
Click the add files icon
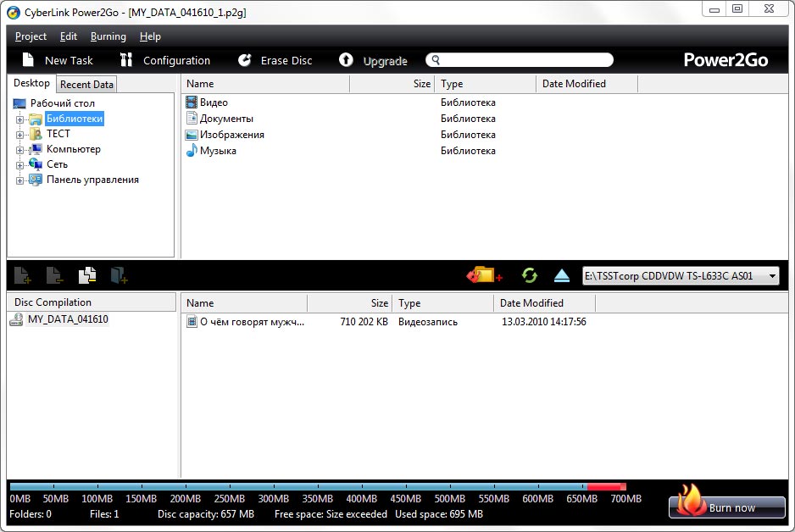22,275
